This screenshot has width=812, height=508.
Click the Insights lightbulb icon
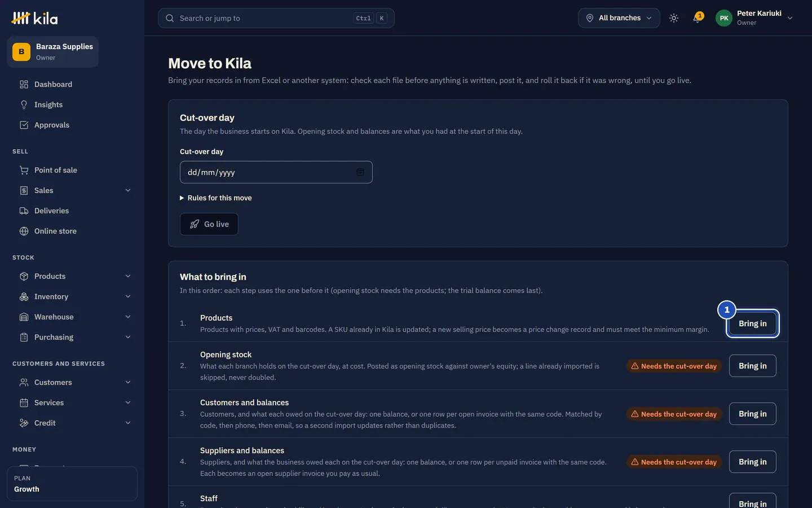pos(24,104)
